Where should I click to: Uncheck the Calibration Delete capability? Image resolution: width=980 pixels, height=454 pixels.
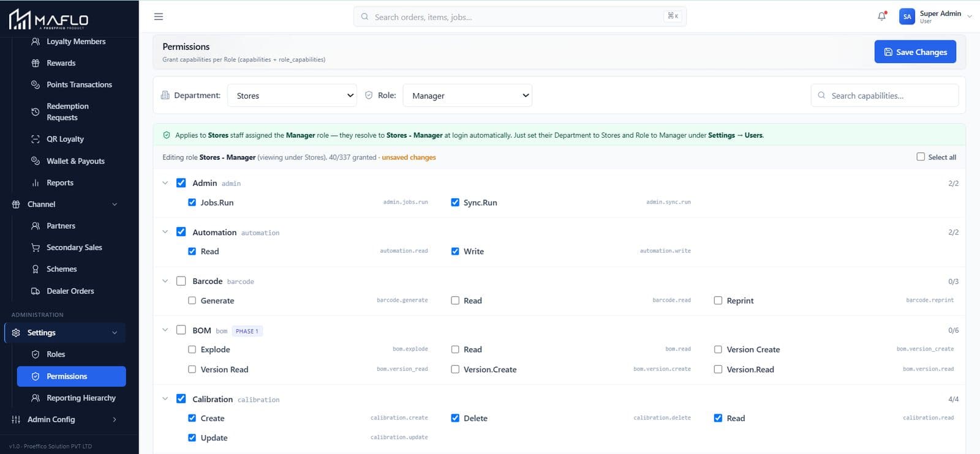455,418
